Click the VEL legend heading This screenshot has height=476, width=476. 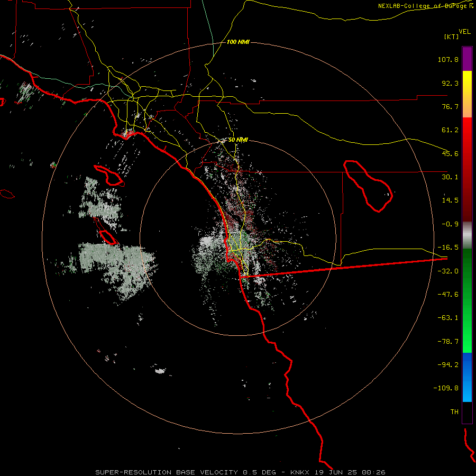tap(464, 31)
